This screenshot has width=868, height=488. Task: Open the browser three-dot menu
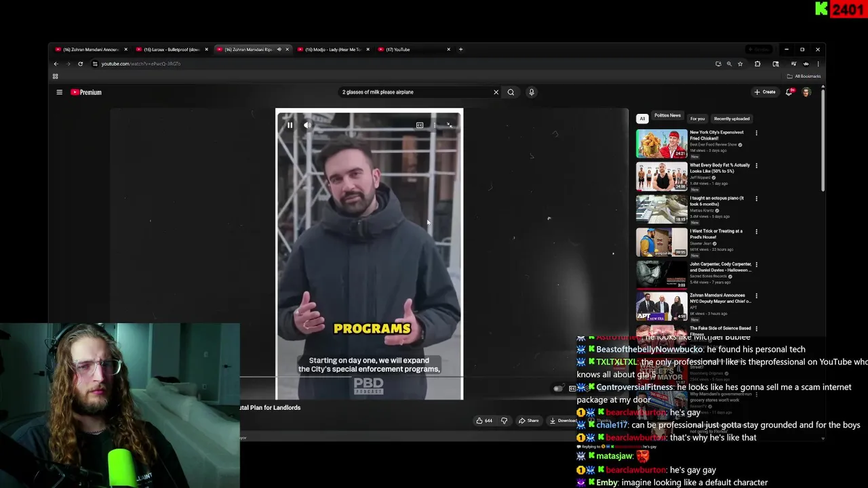point(818,64)
